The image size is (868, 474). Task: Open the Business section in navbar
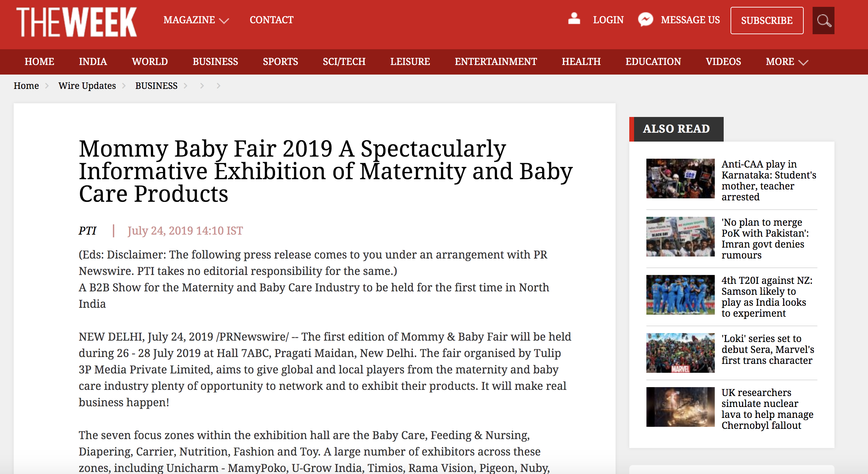pos(215,62)
